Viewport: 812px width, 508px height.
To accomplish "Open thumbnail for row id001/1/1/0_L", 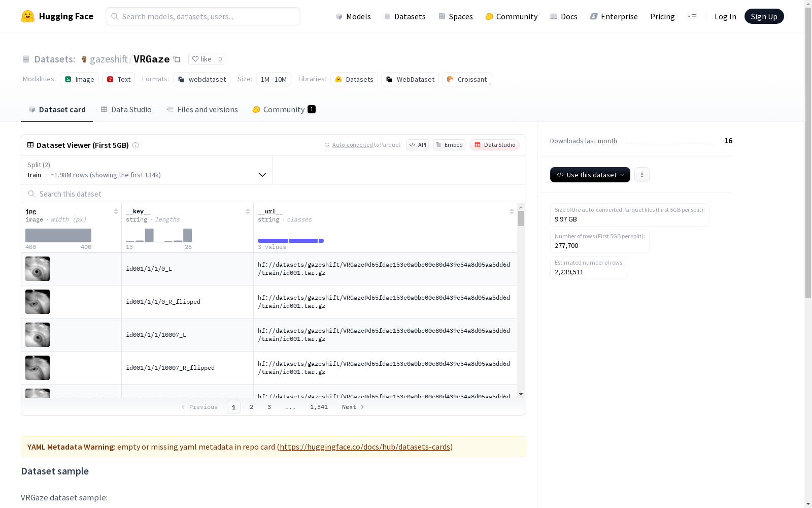I will (38, 269).
